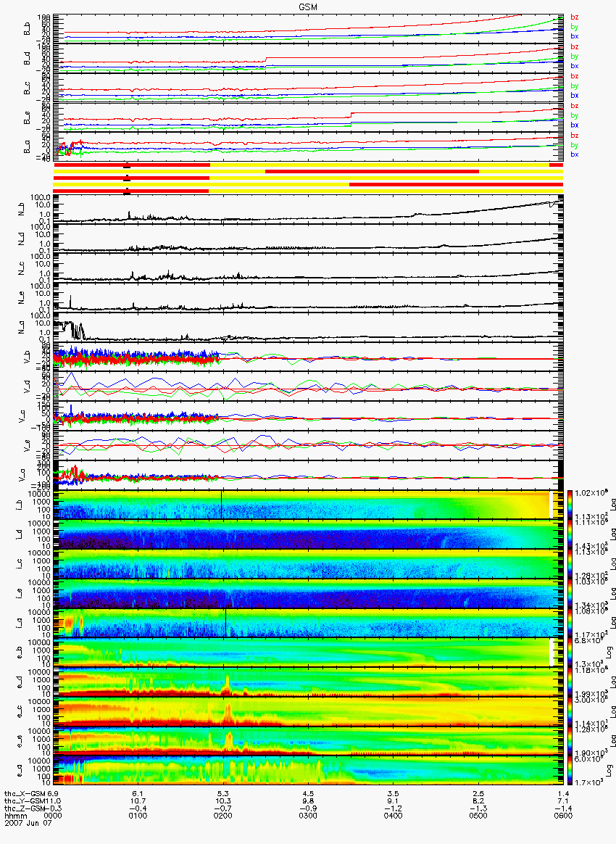Click the GSM plot title
Viewport: 616px width, 844px height.
308,7
